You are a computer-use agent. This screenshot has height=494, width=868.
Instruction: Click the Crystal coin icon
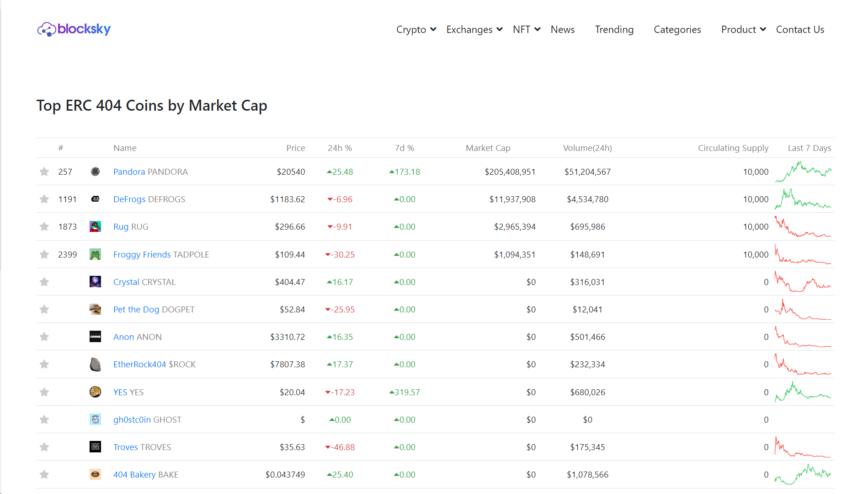(x=95, y=282)
